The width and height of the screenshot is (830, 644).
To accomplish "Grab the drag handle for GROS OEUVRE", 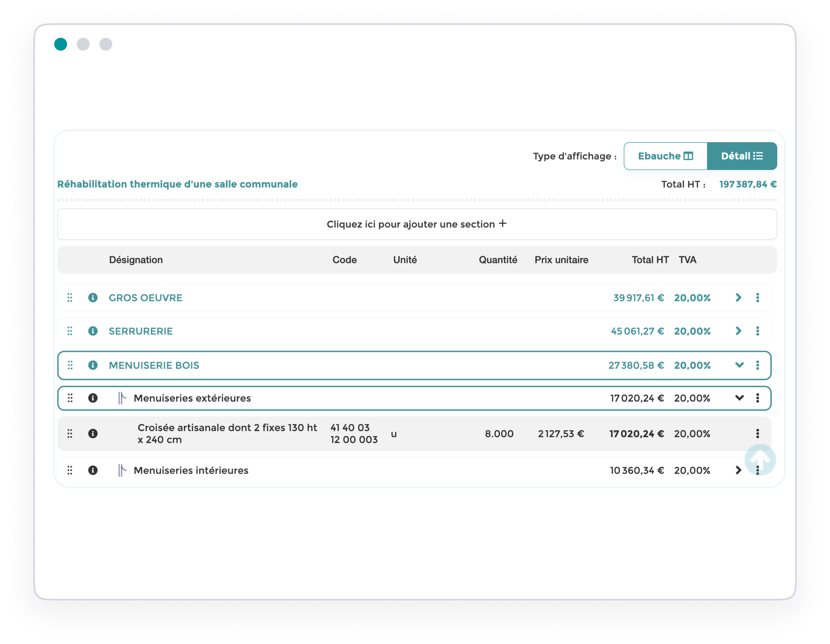I will tap(70, 298).
